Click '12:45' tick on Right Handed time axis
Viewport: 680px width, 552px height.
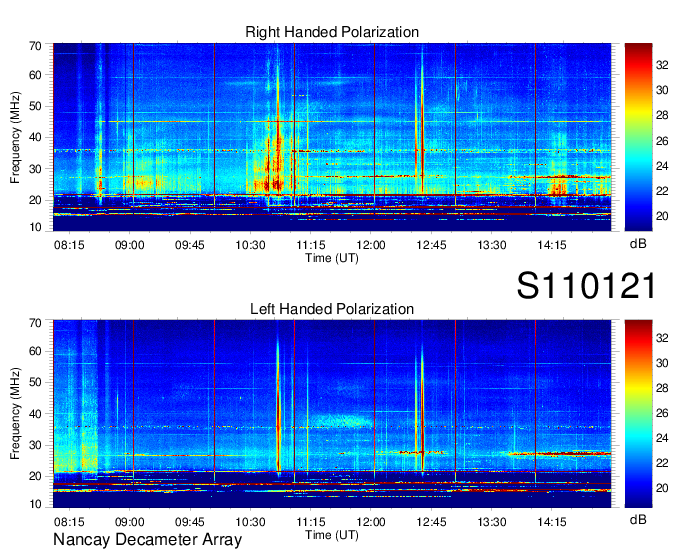coord(431,245)
